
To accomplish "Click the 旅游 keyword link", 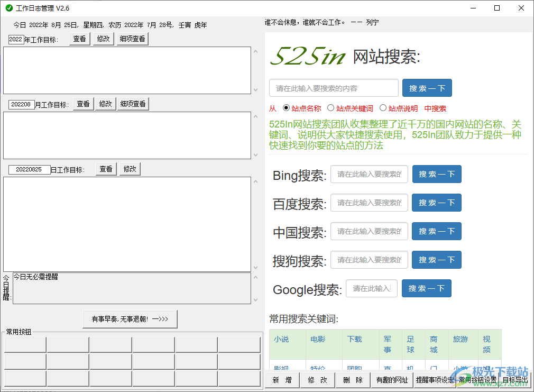I will (x=460, y=339).
